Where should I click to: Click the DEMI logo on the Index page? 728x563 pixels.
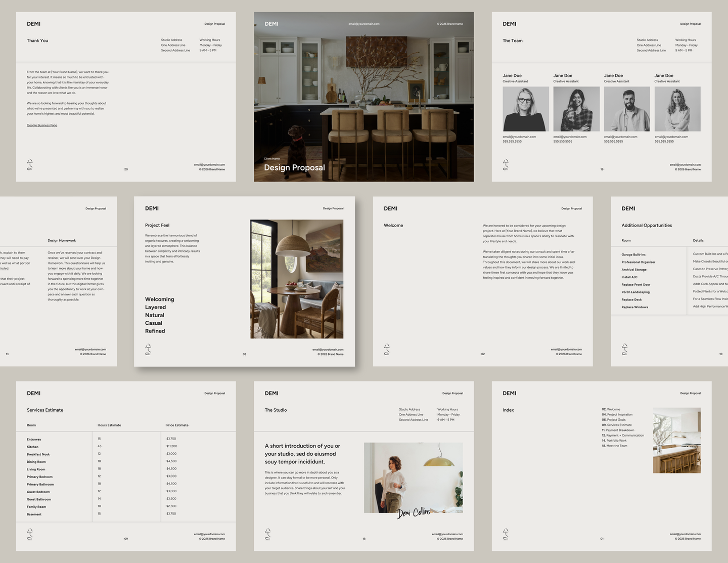pos(509,393)
